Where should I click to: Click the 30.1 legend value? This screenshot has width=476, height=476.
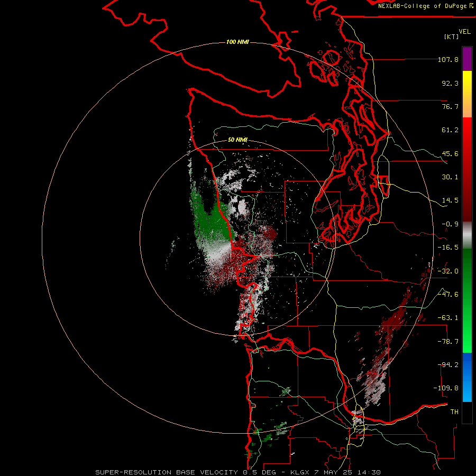tap(450, 177)
